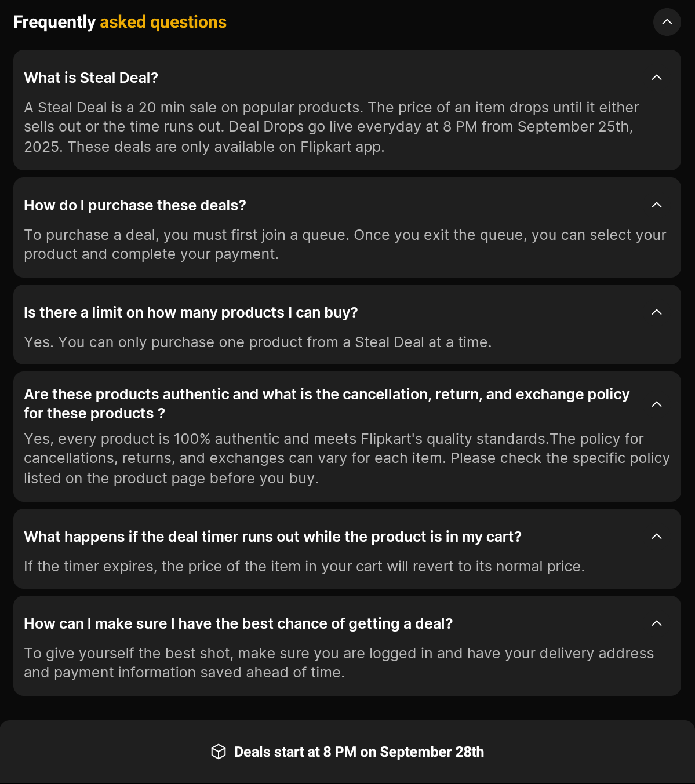Click the chevron on the product limit question
695x784 pixels.
click(x=656, y=312)
